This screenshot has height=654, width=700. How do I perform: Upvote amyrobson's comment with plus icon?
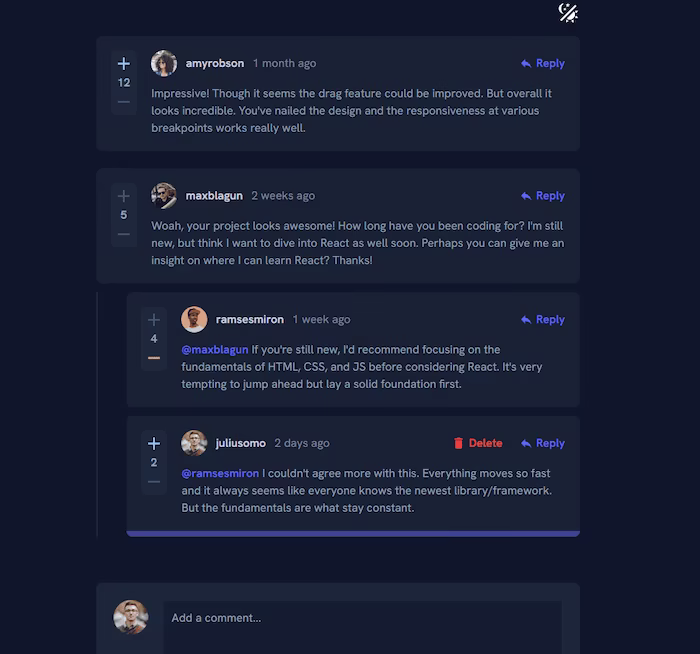point(124,63)
